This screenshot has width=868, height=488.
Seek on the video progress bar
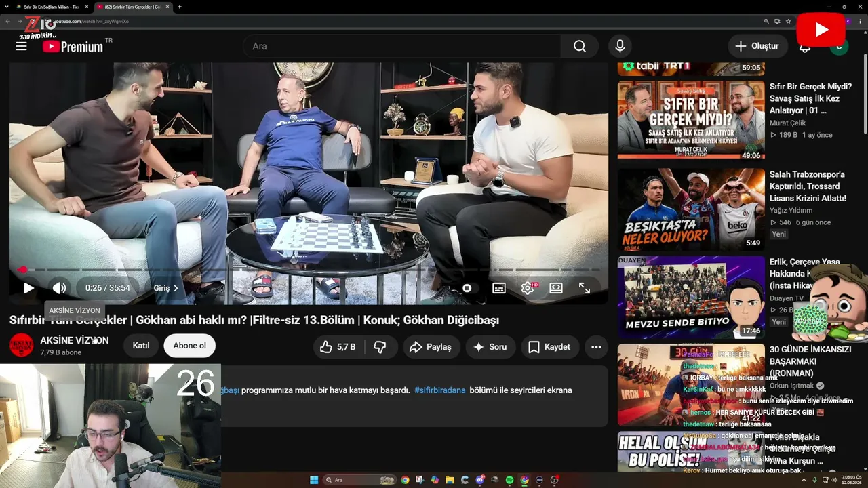[309, 270]
